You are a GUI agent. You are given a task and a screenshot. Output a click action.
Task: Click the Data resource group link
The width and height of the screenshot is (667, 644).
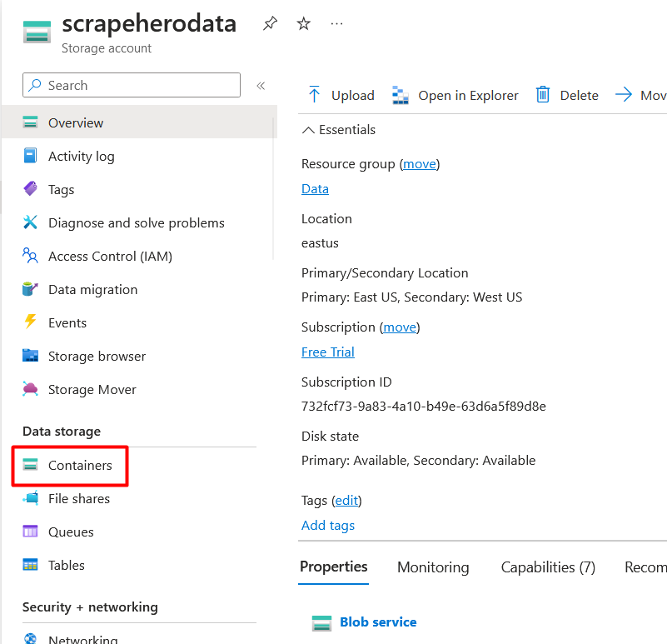[315, 188]
